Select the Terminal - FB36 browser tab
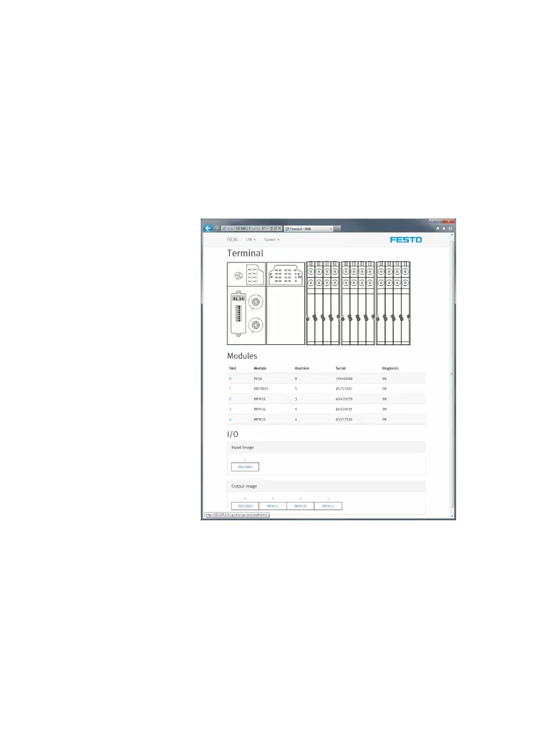The width and height of the screenshot is (533, 756). click(308, 229)
